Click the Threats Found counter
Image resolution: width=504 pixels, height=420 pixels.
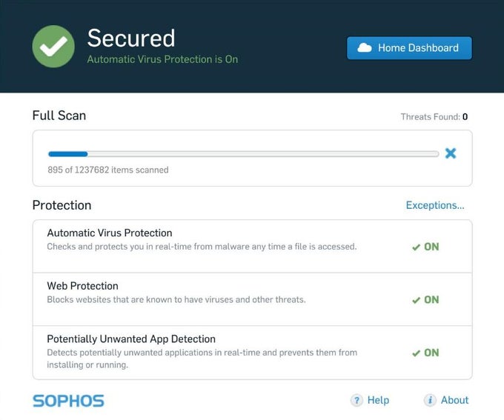click(x=434, y=117)
